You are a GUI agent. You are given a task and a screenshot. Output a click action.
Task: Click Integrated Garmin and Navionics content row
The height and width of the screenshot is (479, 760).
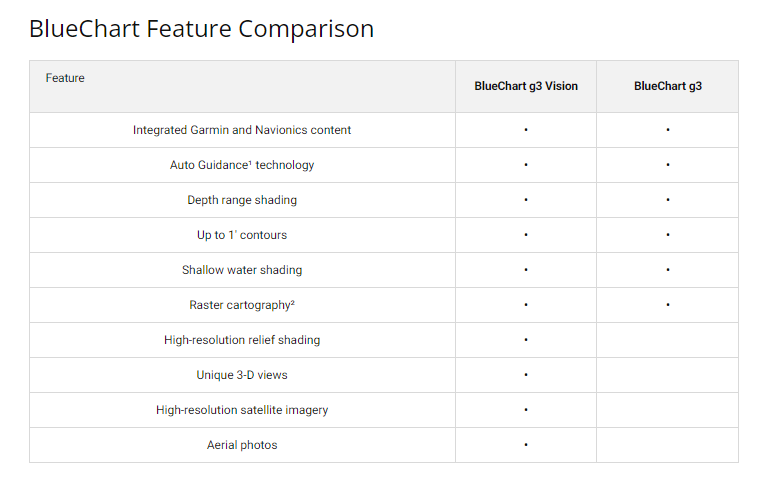242,130
